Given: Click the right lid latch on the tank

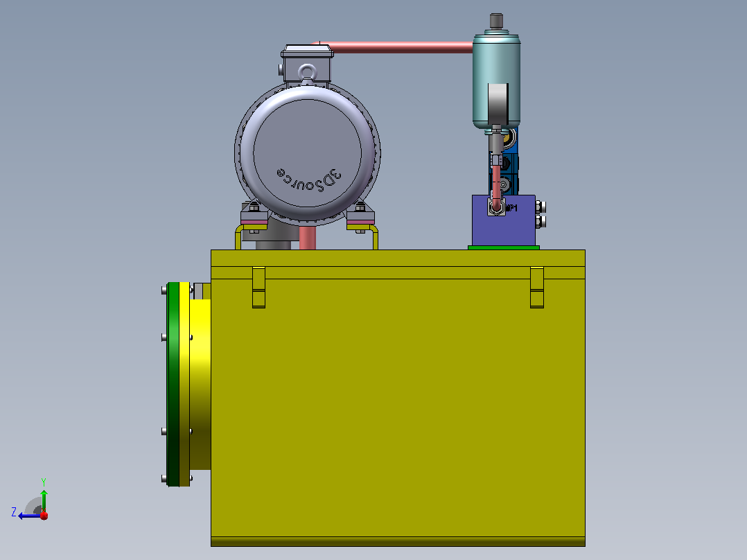Looking at the screenshot, I should [x=537, y=288].
